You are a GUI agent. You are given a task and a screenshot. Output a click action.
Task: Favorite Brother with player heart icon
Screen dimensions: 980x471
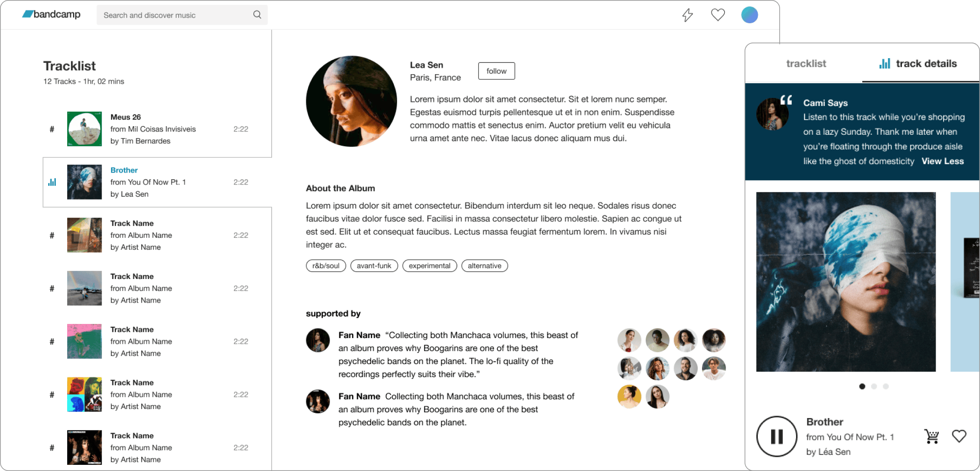coord(959,436)
